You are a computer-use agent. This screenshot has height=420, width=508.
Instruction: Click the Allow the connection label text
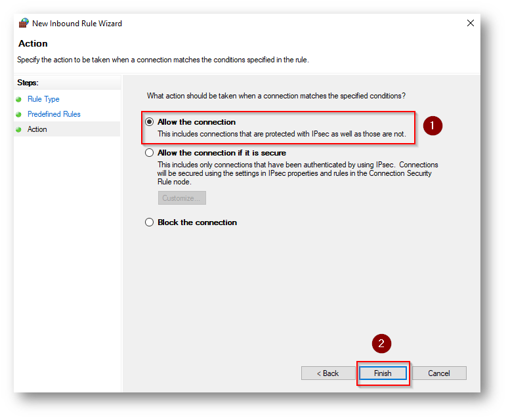coord(196,122)
